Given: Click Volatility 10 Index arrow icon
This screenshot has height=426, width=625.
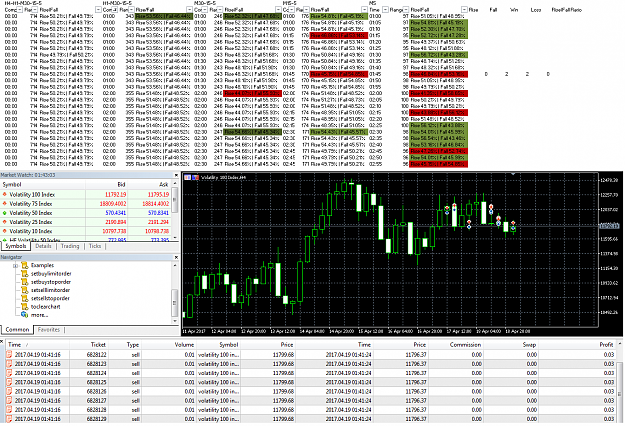Looking at the screenshot, I should click(x=5, y=231).
